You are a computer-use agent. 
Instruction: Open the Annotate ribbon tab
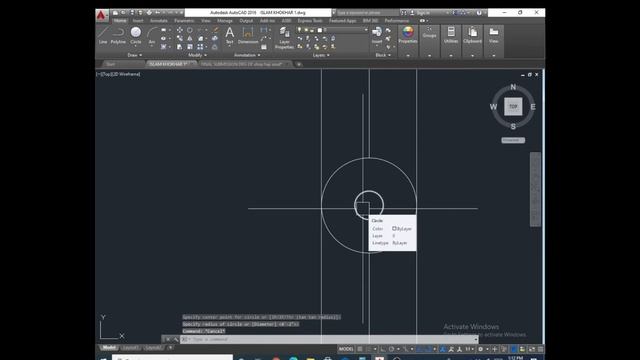click(x=159, y=20)
